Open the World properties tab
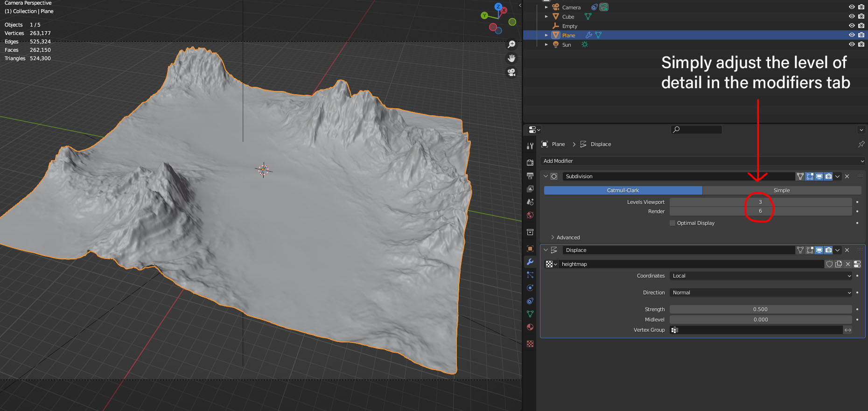The height and width of the screenshot is (411, 868). coord(530,215)
